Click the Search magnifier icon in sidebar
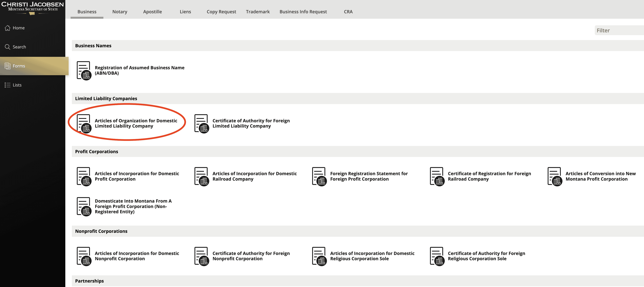This screenshot has width=644, height=287. click(x=8, y=47)
